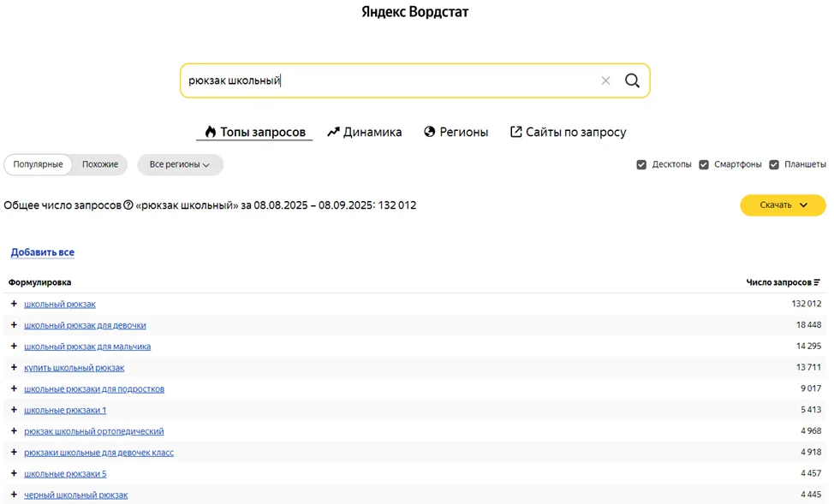Open the Динамика tab
The width and height of the screenshot is (834, 504).
(365, 132)
